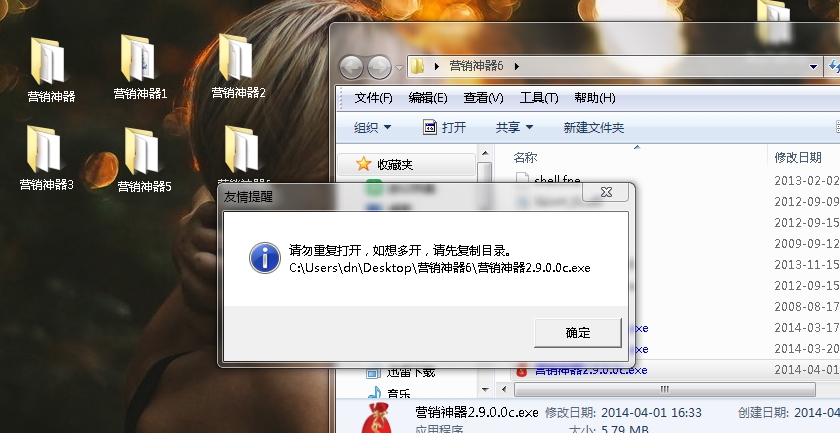Open the 组织 dropdown in toolbar
The width and height of the screenshot is (840, 433).
pos(372,128)
